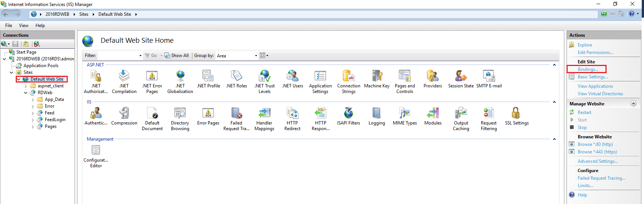Open the Modules feature
644x204 pixels.
click(433, 116)
